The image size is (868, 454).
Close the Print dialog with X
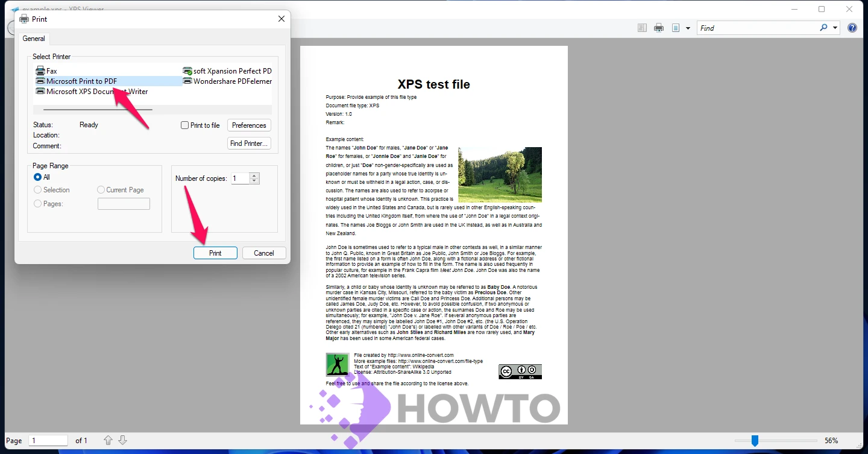click(x=281, y=19)
